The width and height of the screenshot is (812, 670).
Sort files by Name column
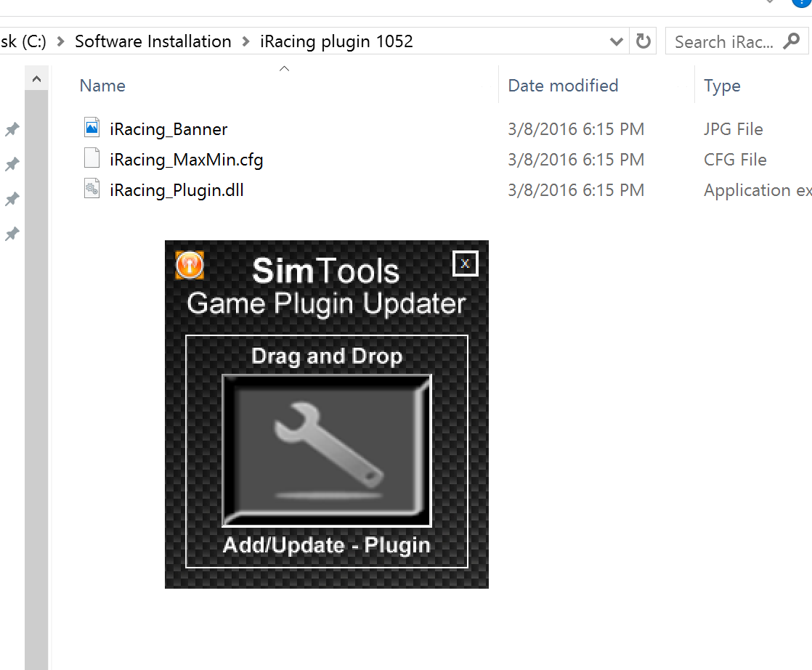[102, 86]
